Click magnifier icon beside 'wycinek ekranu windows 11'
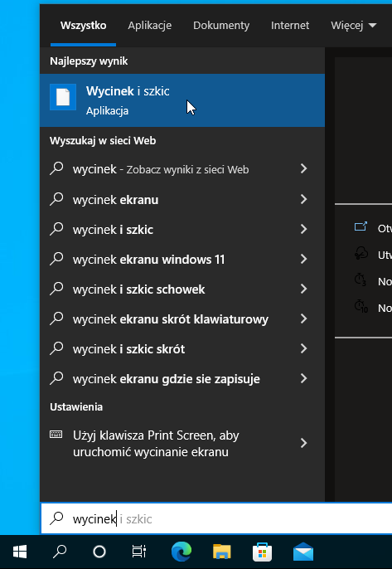Image resolution: width=392 pixels, height=569 pixels. click(56, 259)
